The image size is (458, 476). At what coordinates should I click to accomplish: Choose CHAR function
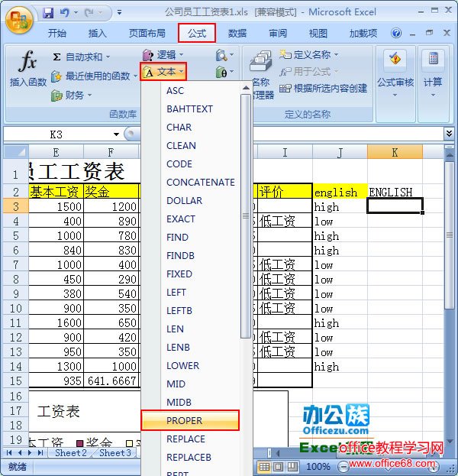[x=179, y=127]
